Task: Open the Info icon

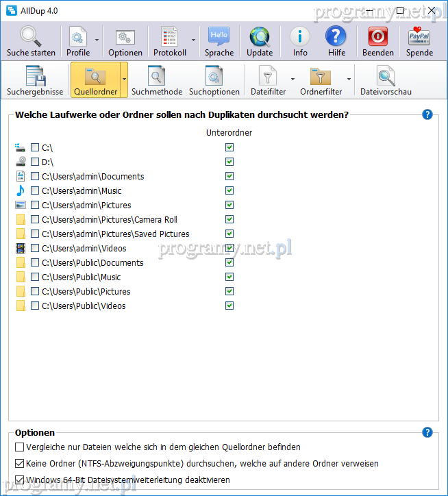Action: (300, 41)
